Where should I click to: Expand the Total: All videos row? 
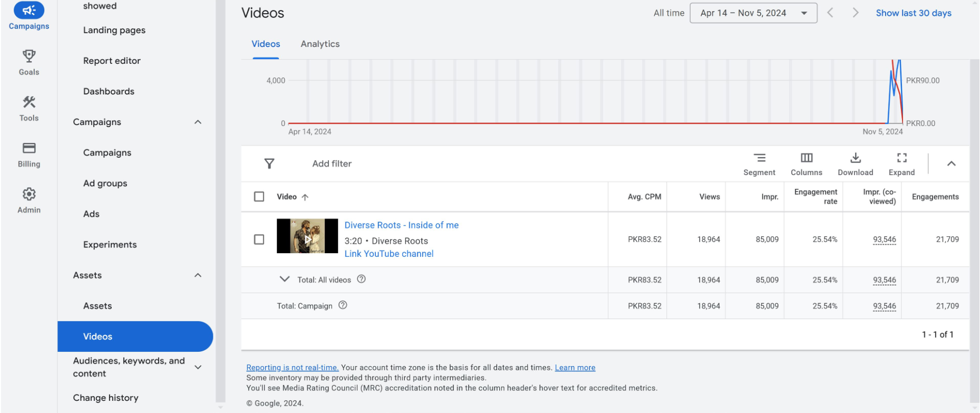pyautogui.click(x=284, y=280)
